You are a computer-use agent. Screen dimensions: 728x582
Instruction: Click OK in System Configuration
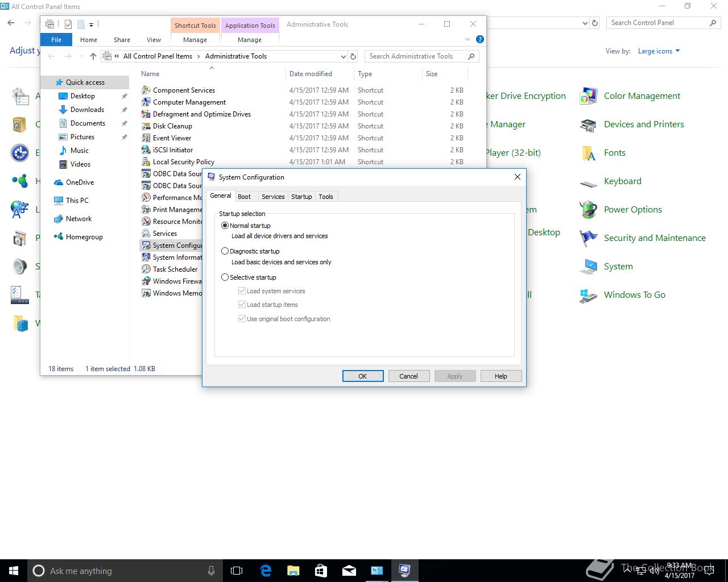click(x=363, y=376)
